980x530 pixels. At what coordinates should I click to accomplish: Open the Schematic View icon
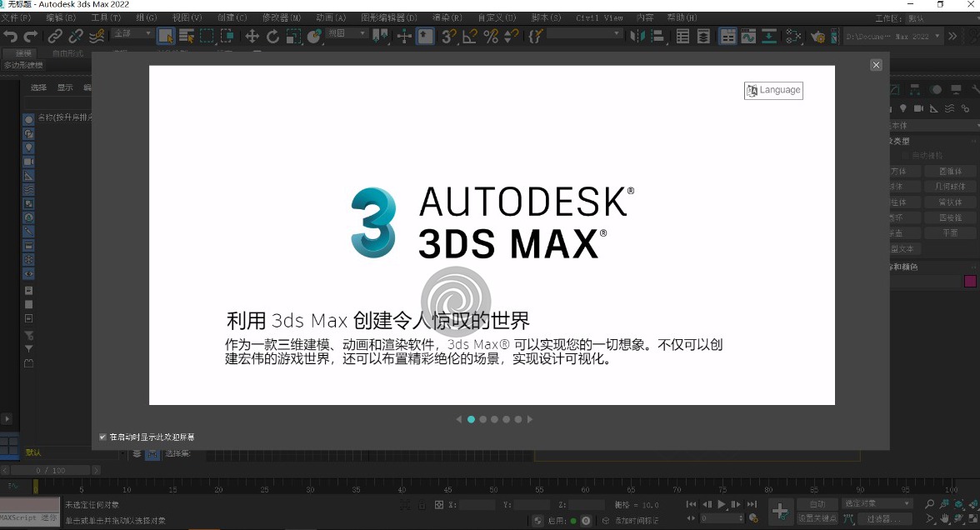(769, 37)
